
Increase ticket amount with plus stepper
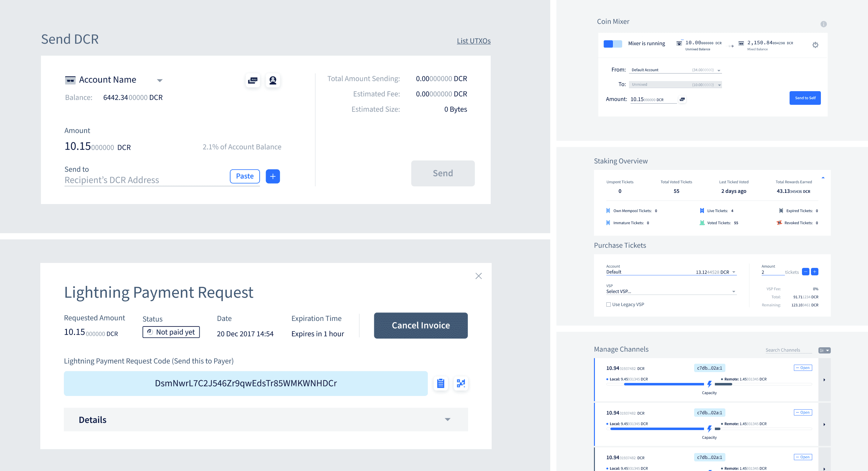point(814,272)
